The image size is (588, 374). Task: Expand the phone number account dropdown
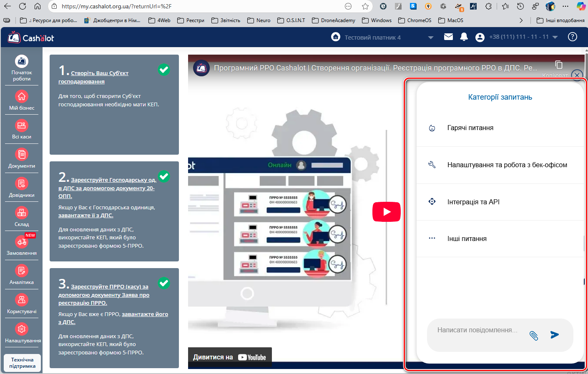click(555, 37)
